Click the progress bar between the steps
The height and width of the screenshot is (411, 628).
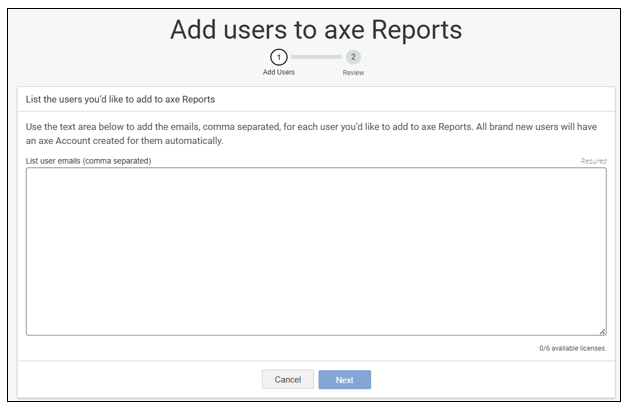coord(316,57)
